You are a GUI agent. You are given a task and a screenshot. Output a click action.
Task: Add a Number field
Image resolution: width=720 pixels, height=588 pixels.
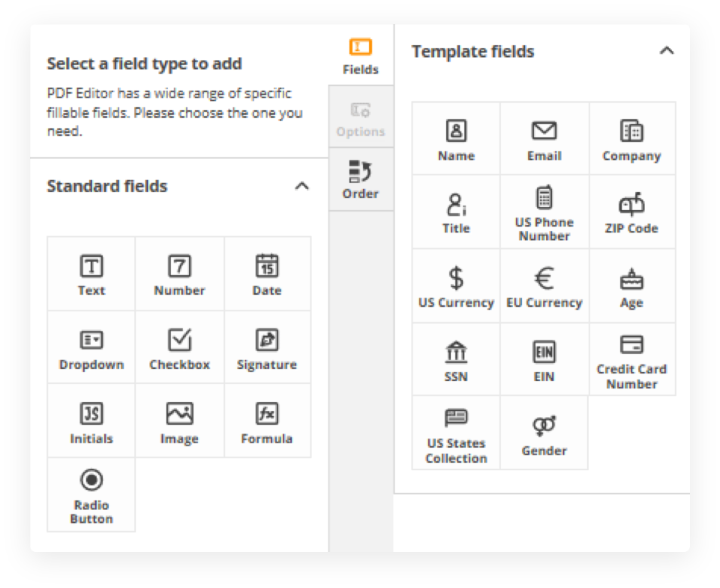pyautogui.click(x=179, y=274)
